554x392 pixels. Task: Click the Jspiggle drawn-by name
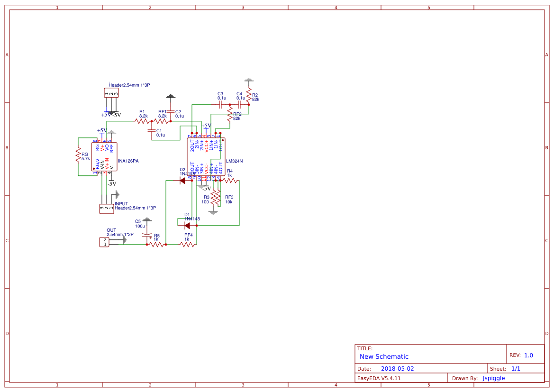pyautogui.click(x=493, y=378)
